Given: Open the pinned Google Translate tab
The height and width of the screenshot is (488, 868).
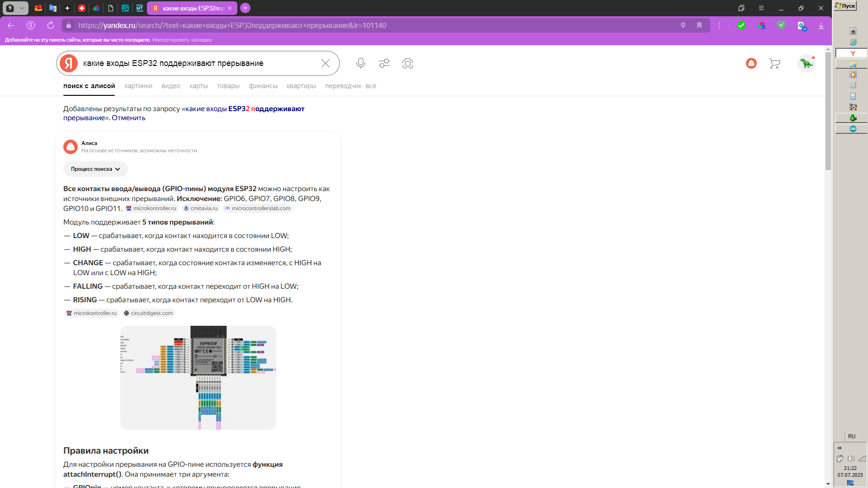Looking at the screenshot, I should point(53,8).
